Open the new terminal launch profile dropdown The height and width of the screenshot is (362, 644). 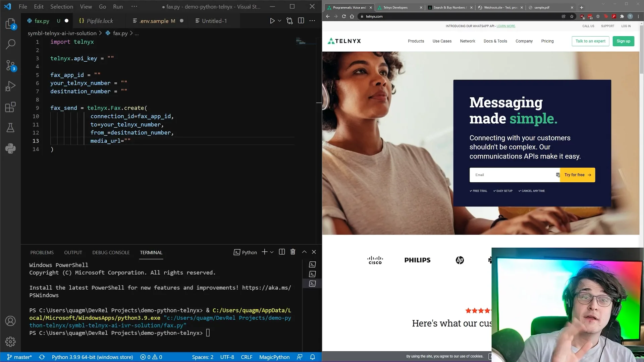coord(272,252)
